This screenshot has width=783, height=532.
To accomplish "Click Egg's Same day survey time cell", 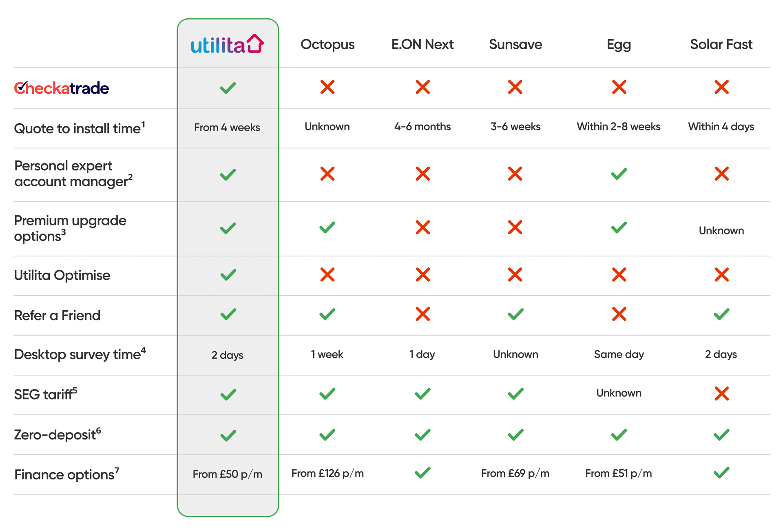I will click(619, 354).
